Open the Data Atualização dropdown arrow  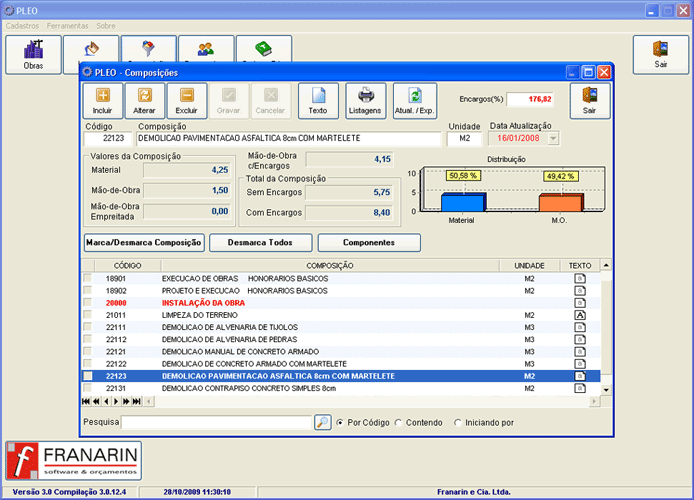click(553, 138)
